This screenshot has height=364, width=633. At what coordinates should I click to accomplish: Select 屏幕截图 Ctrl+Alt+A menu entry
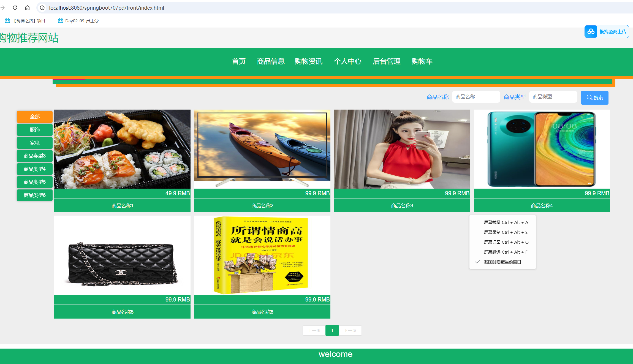(506, 222)
